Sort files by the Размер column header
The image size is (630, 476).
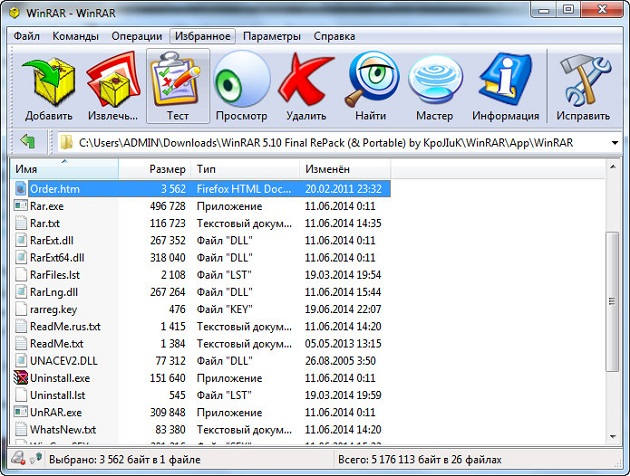[154, 169]
